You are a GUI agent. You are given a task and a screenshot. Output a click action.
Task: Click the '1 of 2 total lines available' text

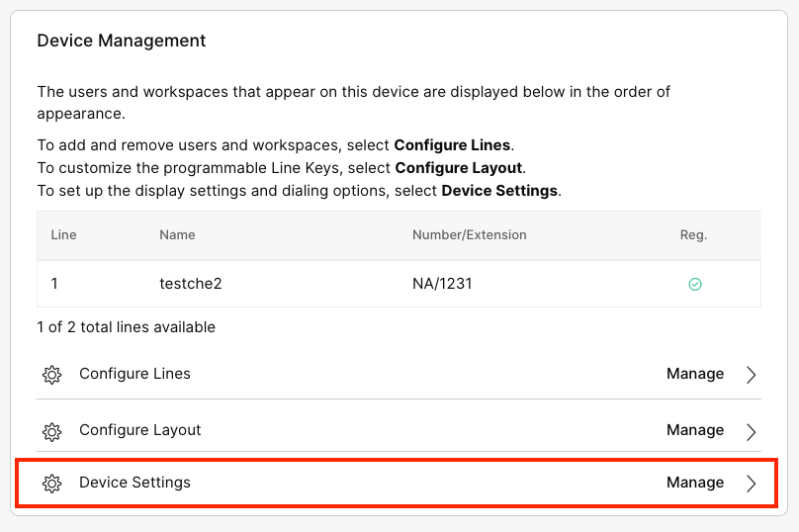click(126, 327)
